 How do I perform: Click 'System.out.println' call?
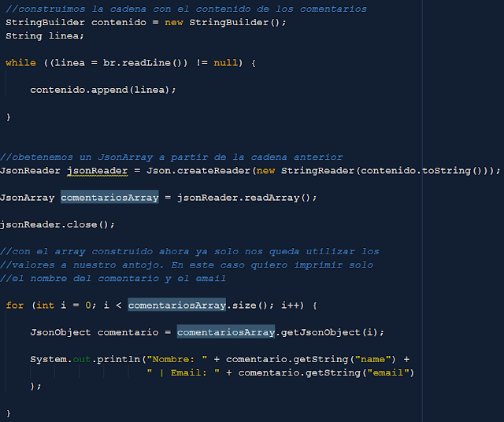85,359
